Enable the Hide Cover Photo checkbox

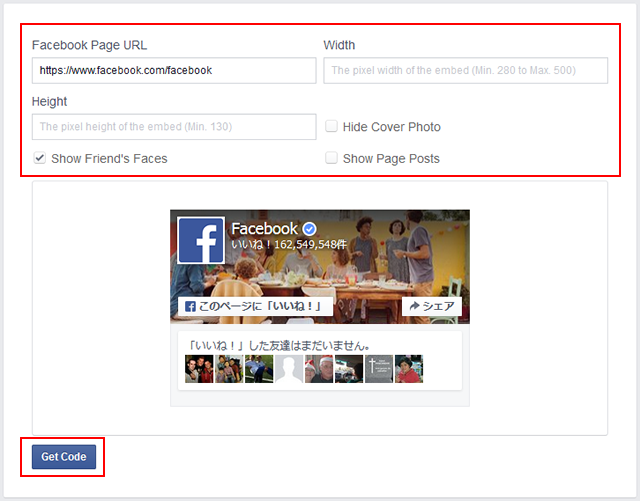tap(331, 126)
